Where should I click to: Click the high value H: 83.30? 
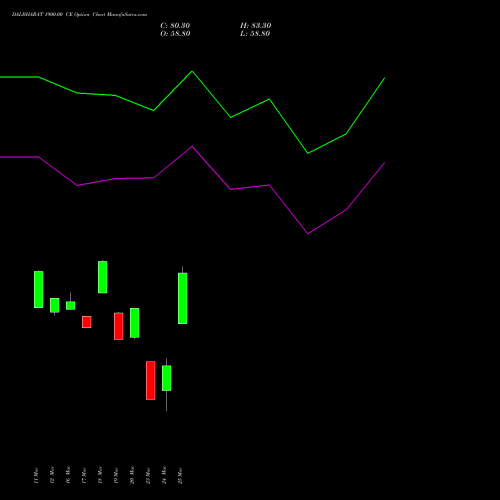pos(256,26)
